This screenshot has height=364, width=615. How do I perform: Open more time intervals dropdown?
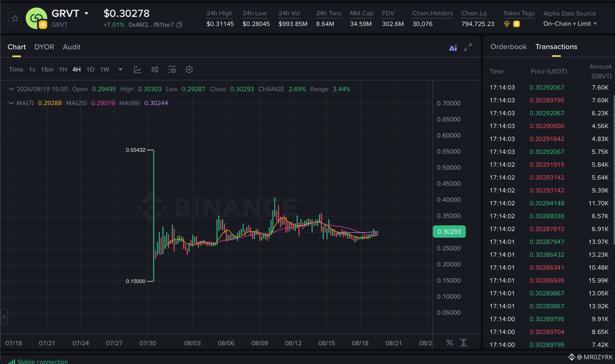click(120, 70)
